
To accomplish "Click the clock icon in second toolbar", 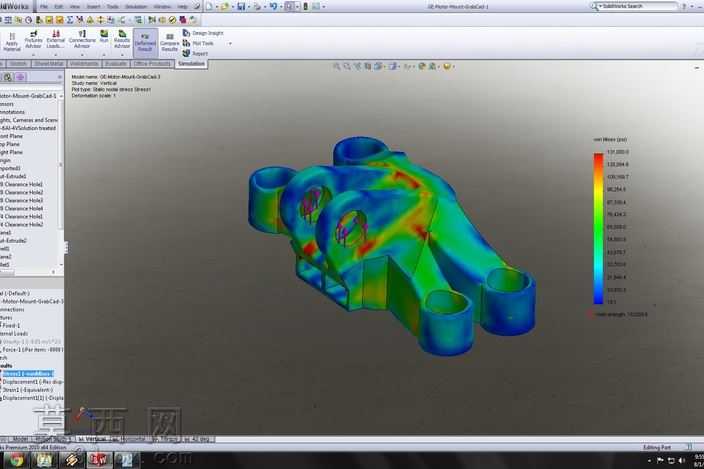I will 28,20.
